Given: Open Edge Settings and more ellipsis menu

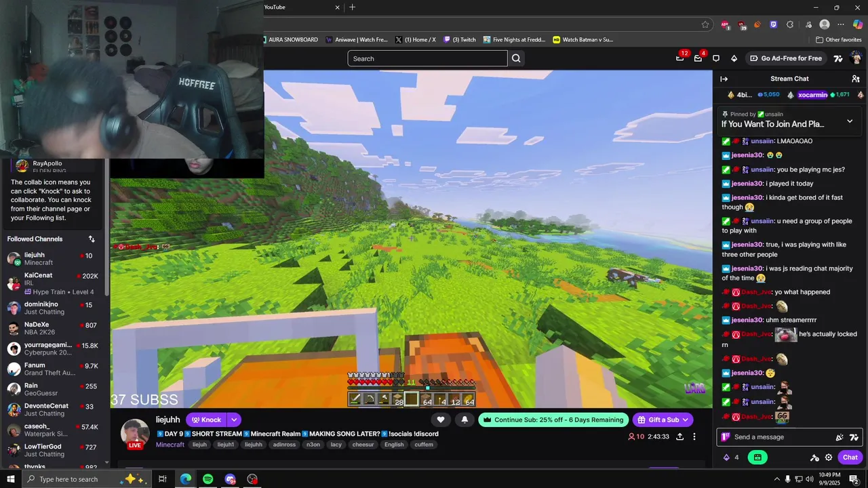Looking at the screenshot, I should (841, 24).
